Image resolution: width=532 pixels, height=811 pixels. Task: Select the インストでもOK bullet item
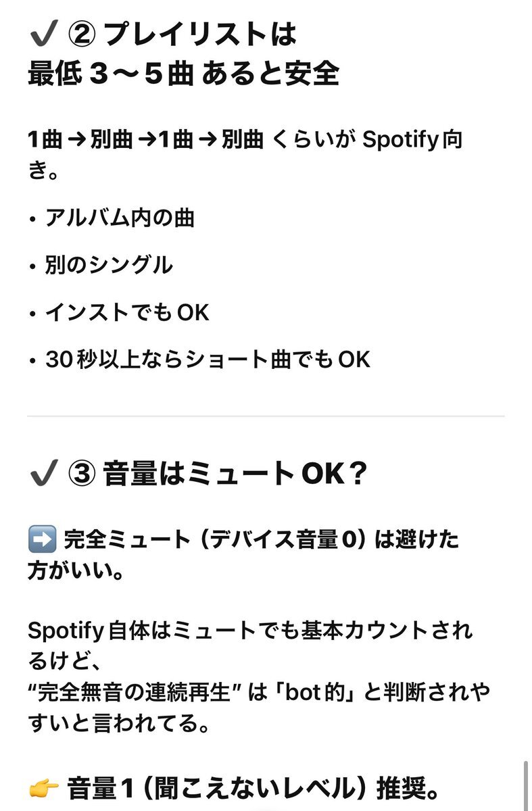click(127, 312)
